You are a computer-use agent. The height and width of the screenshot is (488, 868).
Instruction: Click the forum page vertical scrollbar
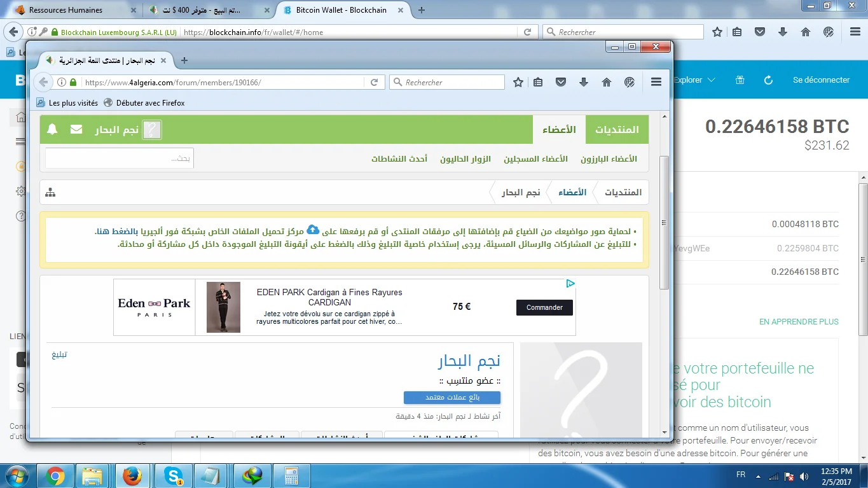tap(665, 223)
